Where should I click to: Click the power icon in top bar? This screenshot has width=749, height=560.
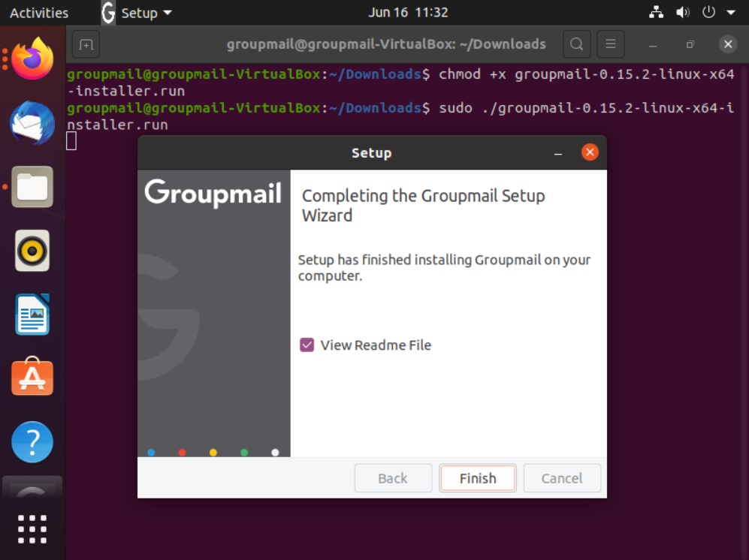coord(709,12)
